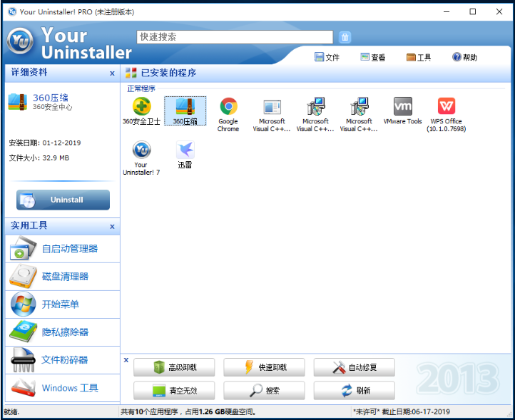Click the status text 共有10个应用程序
Screen dimensions: 515x420
(150, 411)
